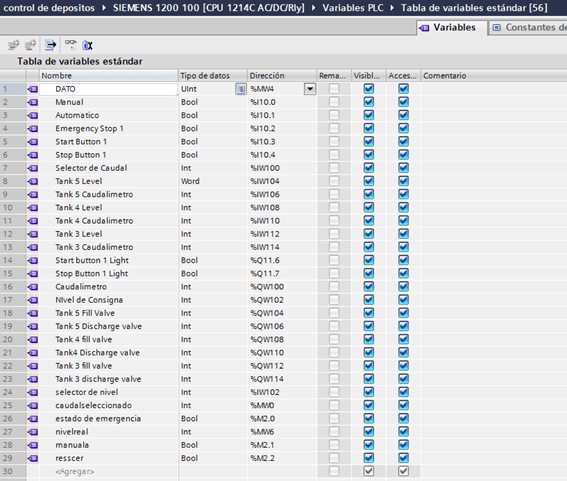This screenshot has width=567, height=481.
Task: Select address cell '%QW114'
Action: [282, 379]
